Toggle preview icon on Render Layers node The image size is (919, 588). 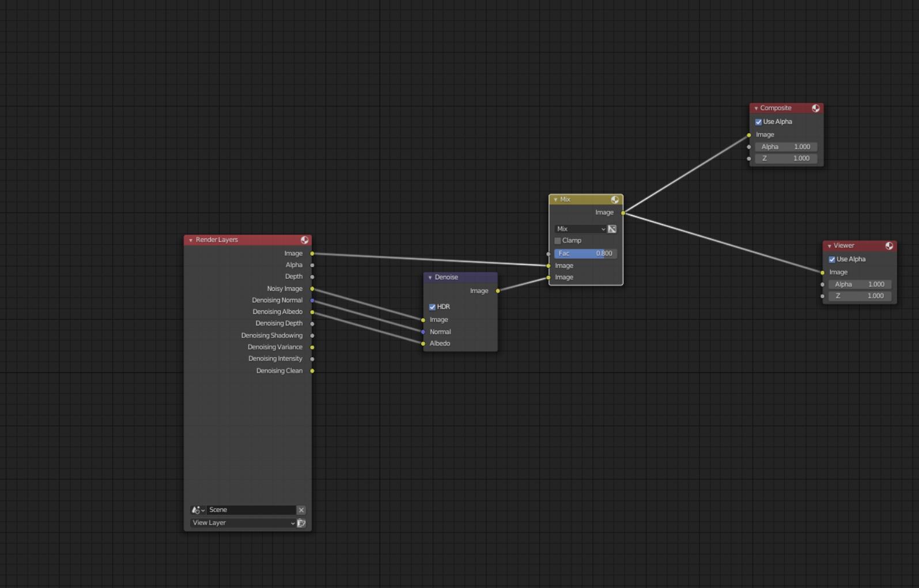(304, 240)
